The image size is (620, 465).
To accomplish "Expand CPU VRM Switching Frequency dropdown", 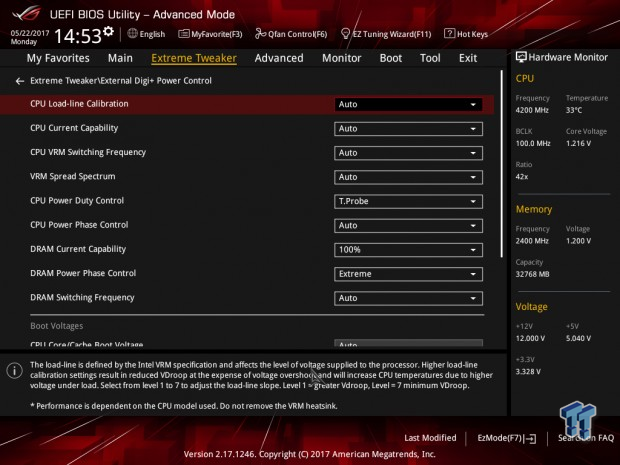I will click(408, 153).
